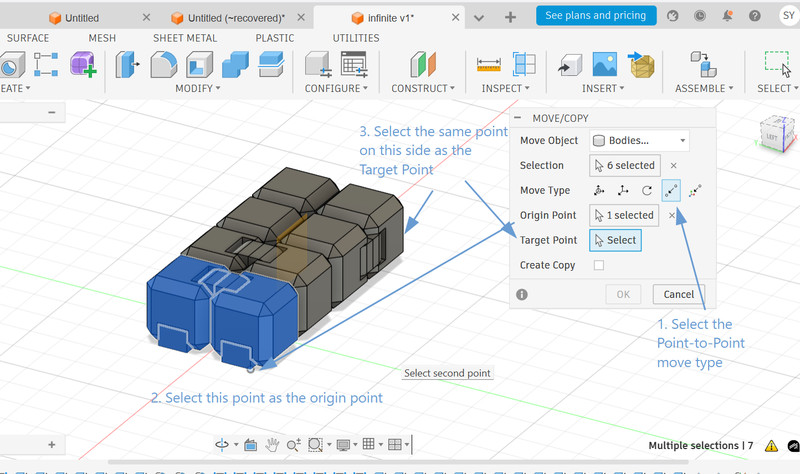This screenshot has height=474, width=800.
Task: Click the Measure tool in Inspect
Action: coord(489,64)
